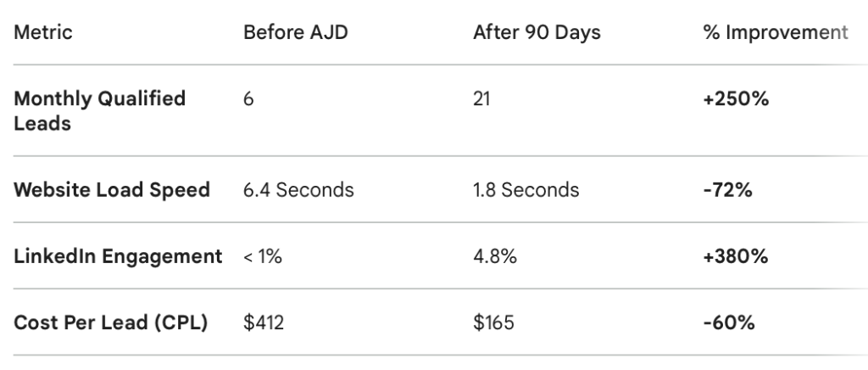Click the Cost Per Lead (CPL) label
The height and width of the screenshot is (370, 868).
point(110,322)
